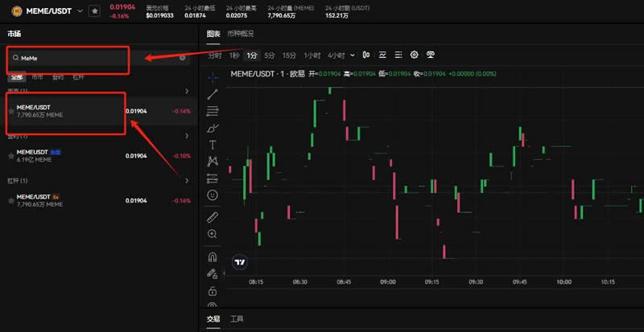Star the spot MEME/USDT list row

(11, 111)
